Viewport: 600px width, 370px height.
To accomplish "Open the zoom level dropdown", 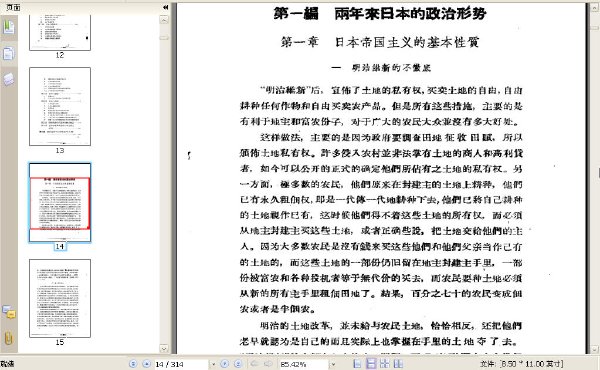I will [333, 364].
